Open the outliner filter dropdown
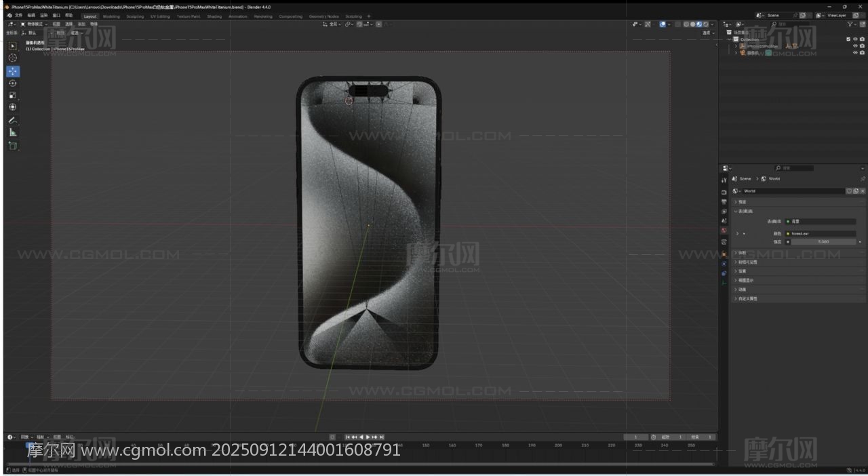The width and height of the screenshot is (868, 476). [x=852, y=24]
